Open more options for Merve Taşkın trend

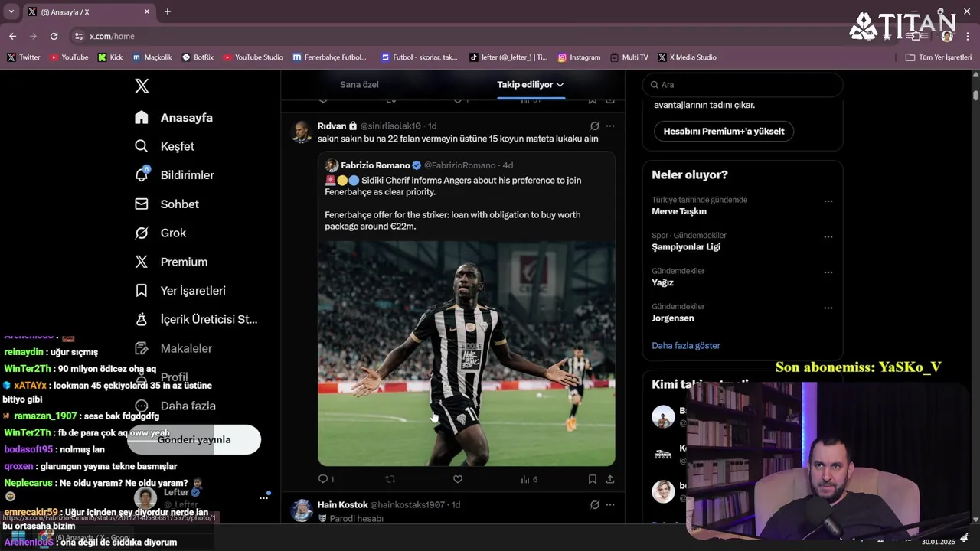tap(828, 201)
